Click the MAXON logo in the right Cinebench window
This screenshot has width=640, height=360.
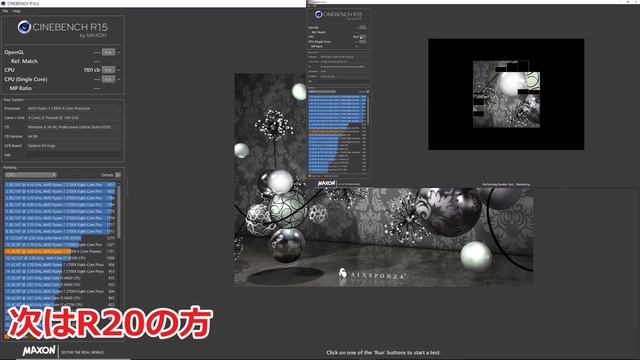click(327, 184)
